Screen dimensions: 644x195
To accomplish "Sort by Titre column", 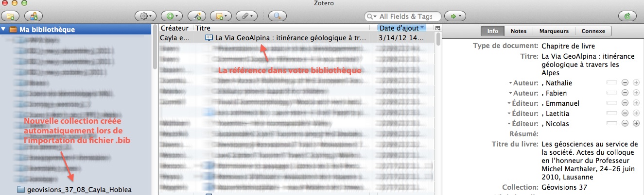I will 285,28.
